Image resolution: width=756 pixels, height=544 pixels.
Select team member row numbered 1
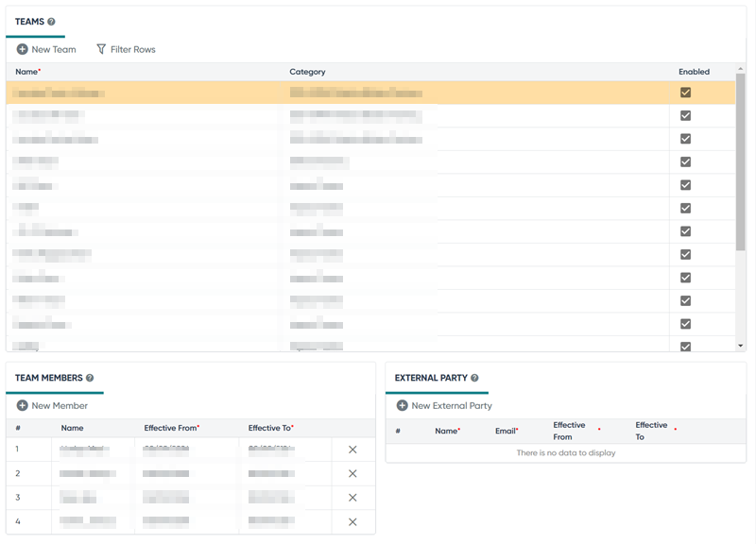coord(191,449)
